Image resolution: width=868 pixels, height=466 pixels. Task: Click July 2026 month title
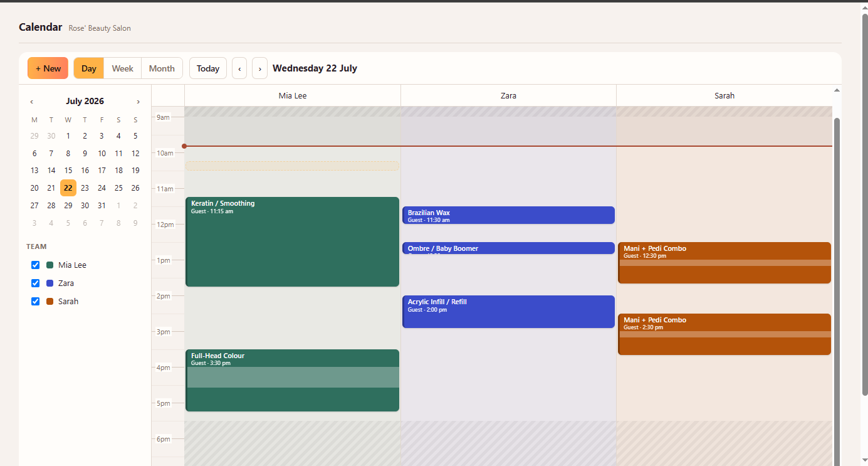(x=85, y=101)
